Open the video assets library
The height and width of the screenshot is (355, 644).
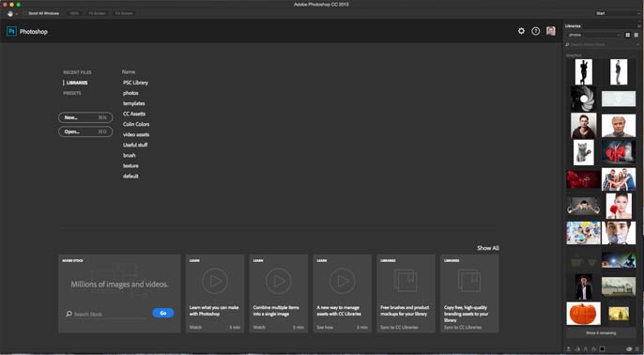click(x=136, y=134)
